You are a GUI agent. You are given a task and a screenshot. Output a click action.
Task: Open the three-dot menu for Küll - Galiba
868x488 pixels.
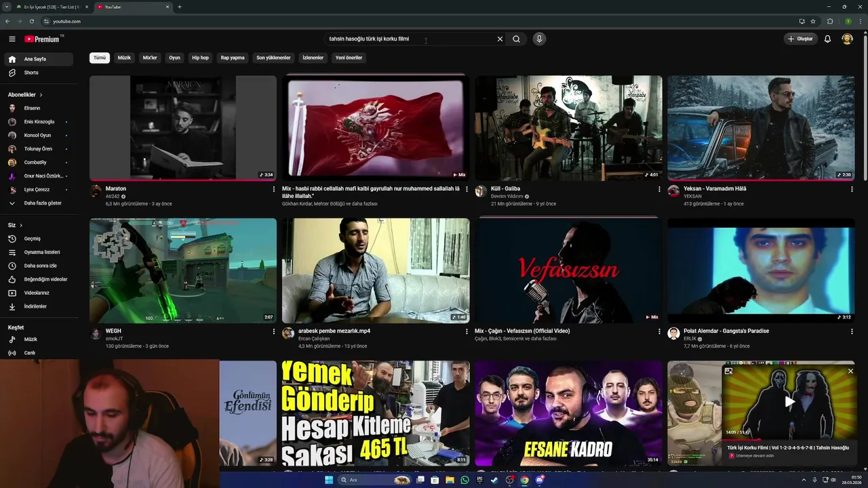click(x=659, y=189)
